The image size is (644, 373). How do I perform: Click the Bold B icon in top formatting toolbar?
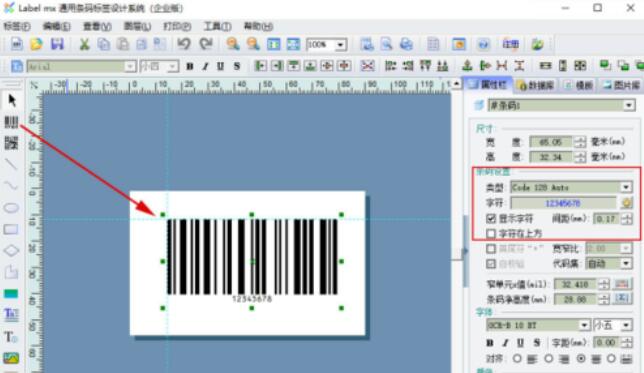coord(190,66)
